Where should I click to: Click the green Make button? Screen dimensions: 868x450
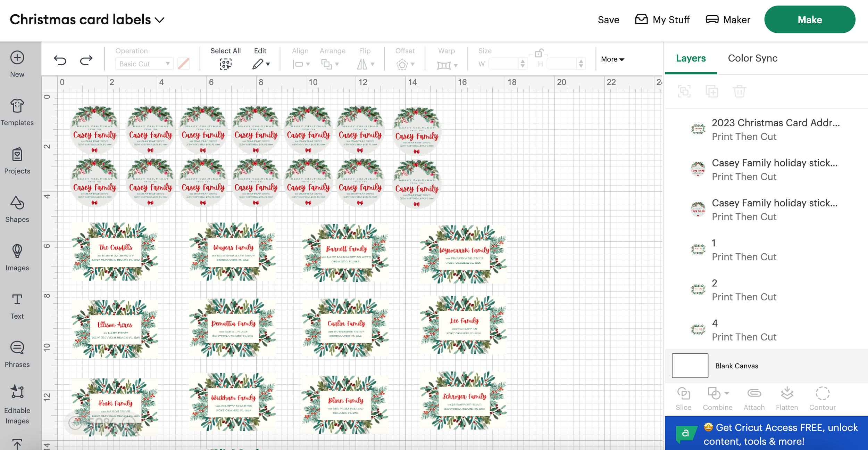809,20
